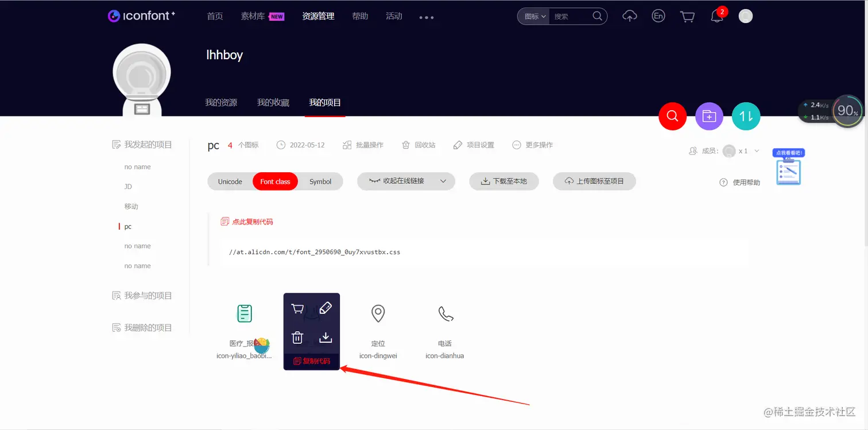This screenshot has width=868, height=430.
Task: Open the upload cloud icon in header
Action: click(630, 17)
